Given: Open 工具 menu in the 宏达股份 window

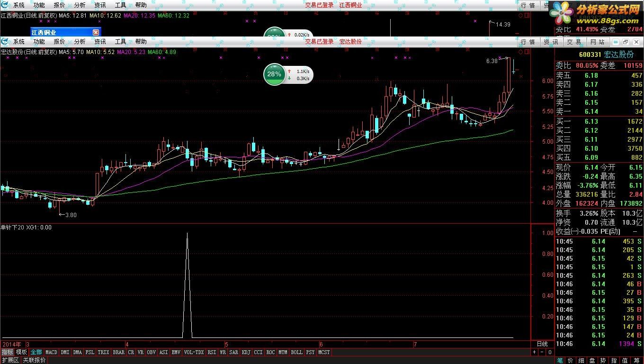Looking at the screenshot, I should coord(121,42).
